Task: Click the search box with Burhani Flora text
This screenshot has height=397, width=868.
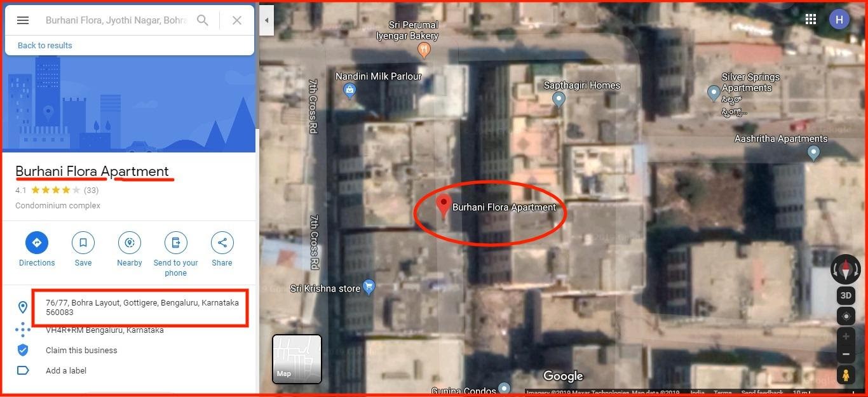Action: pos(116,20)
